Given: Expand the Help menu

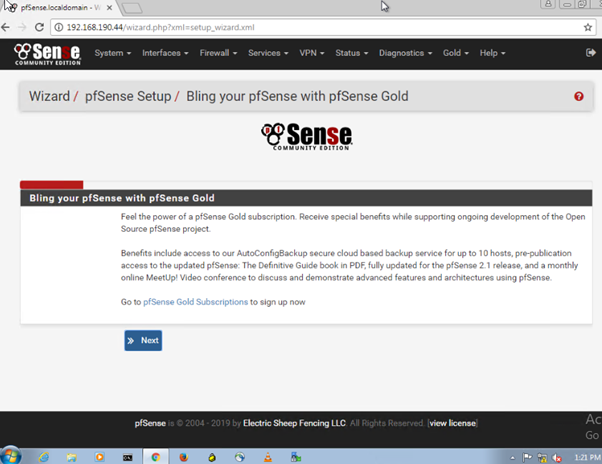Looking at the screenshot, I should tap(492, 53).
